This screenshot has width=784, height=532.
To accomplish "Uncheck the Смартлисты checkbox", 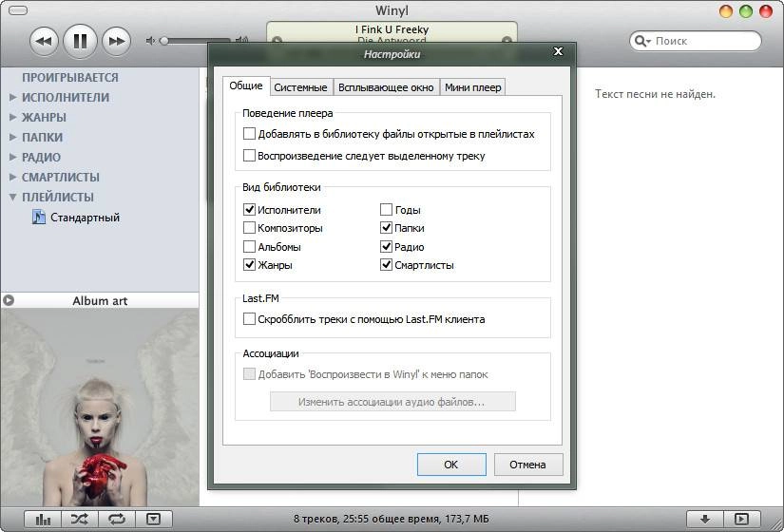I will tap(386, 265).
